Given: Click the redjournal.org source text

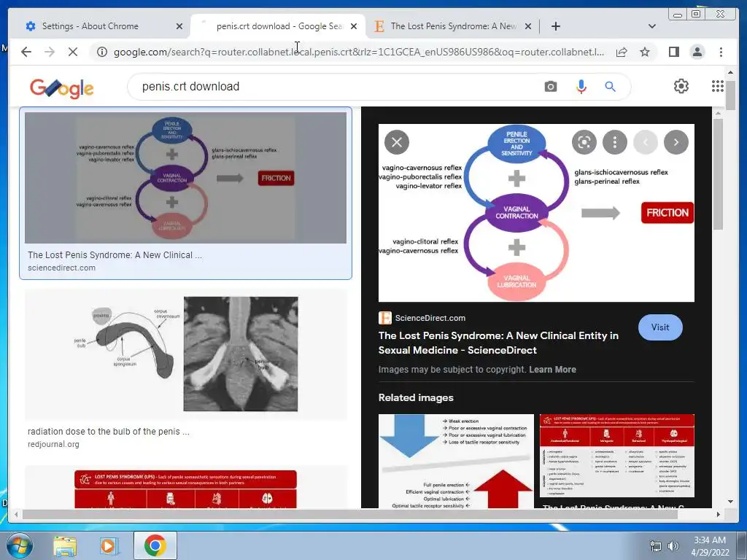Looking at the screenshot, I should pos(53,444).
